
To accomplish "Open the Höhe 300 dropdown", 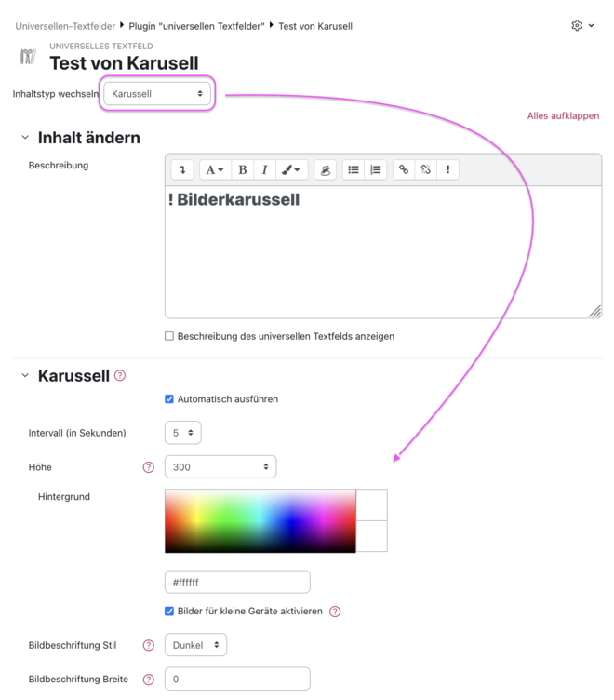I will pos(220,467).
